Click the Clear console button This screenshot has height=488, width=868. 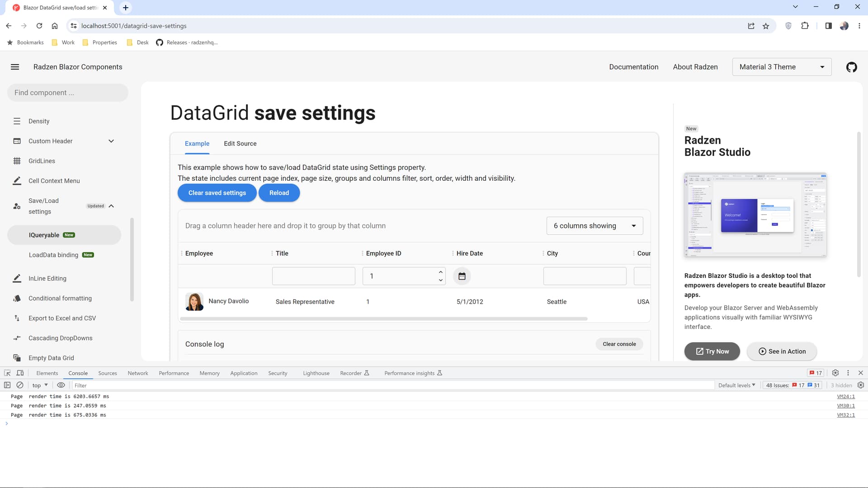tap(619, 344)
